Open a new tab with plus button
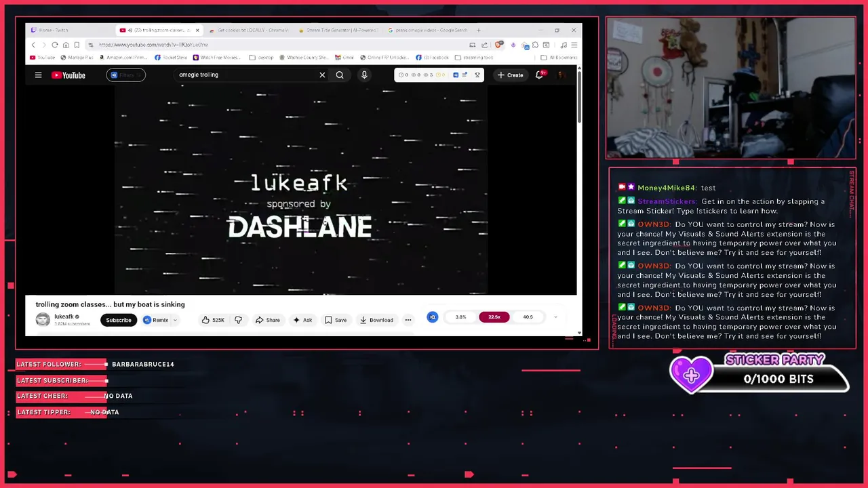Image resolution: width=868 pixels, height=488 pixels. 478,30
